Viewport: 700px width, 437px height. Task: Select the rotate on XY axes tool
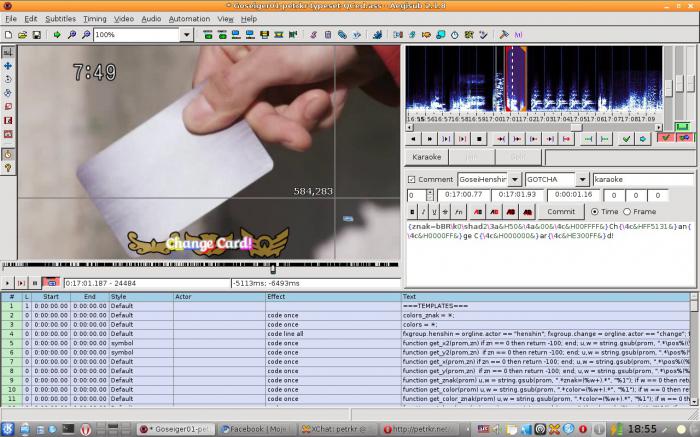(x=8, y=93)
